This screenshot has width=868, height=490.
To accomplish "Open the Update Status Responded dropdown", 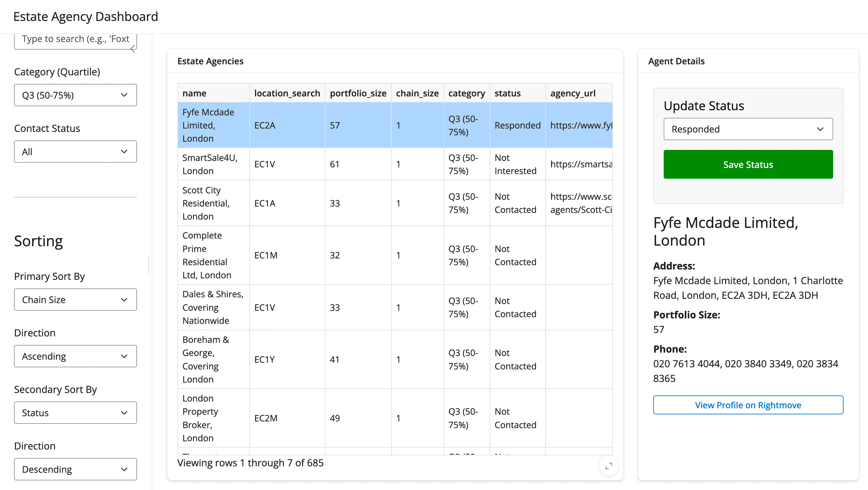I will click(748, 129).
